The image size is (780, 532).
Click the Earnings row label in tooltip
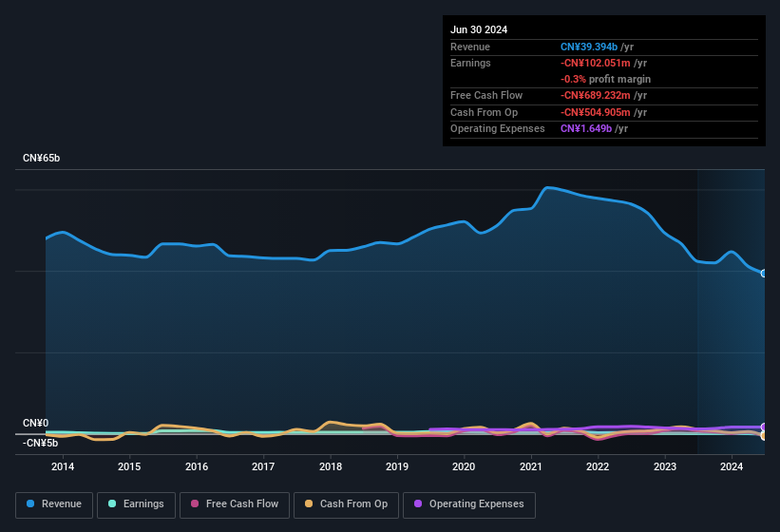[470, 63]
